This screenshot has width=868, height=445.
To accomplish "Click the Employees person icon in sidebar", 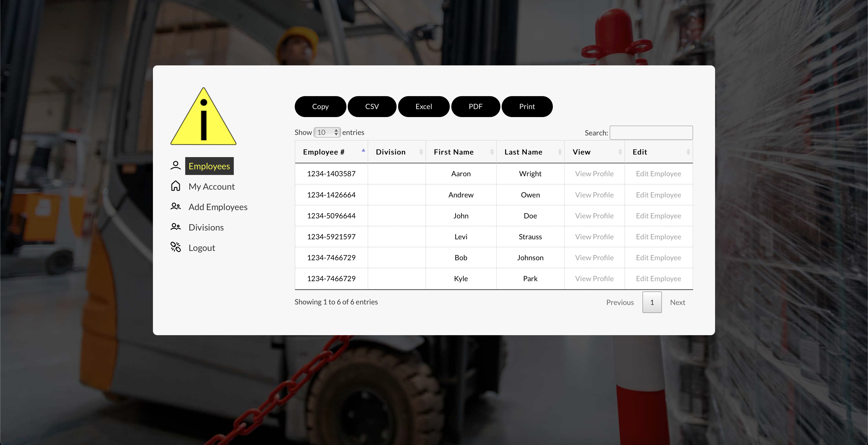I will click(176, 166).
